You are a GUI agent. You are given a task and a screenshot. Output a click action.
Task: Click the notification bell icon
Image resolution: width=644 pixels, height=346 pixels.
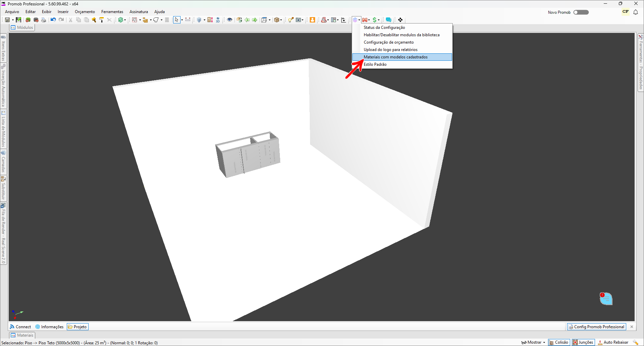coord(635,12)
